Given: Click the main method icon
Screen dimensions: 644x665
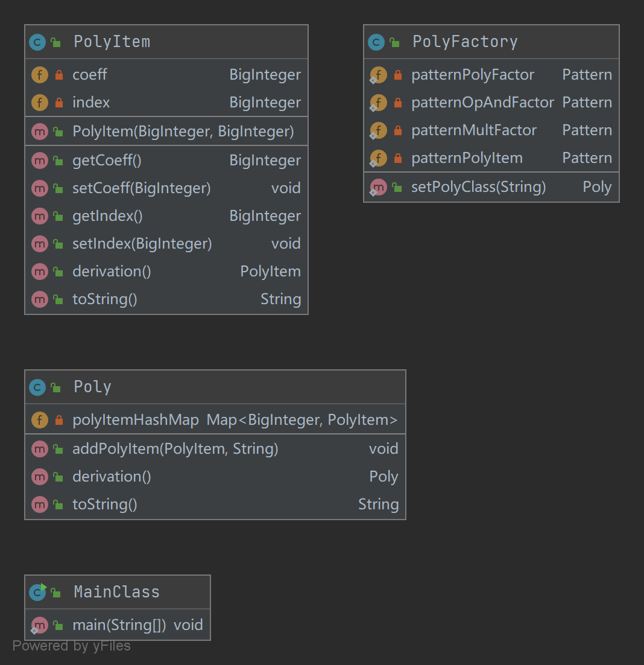Looking at the screenshot, I should pyautogui.click(x=39, y=625).
